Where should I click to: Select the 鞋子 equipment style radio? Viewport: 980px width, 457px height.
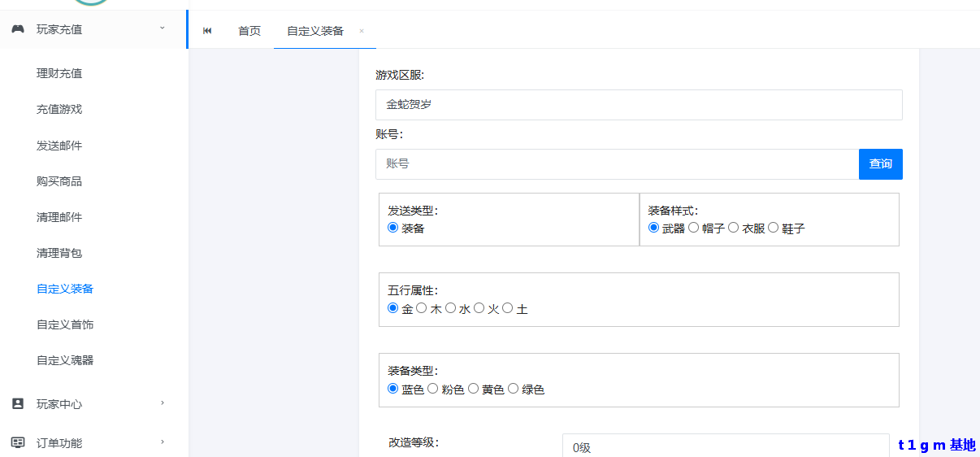pyautogui.click(x=773, y=228)
